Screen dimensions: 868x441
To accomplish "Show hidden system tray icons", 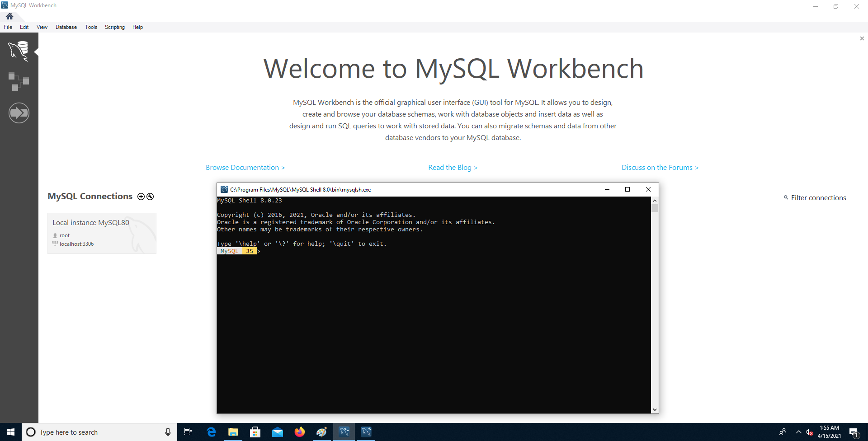I will point(799,432).
